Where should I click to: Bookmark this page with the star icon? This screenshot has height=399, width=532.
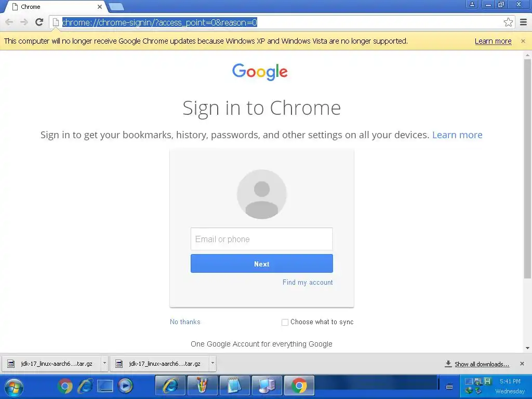tap(508, 22)
